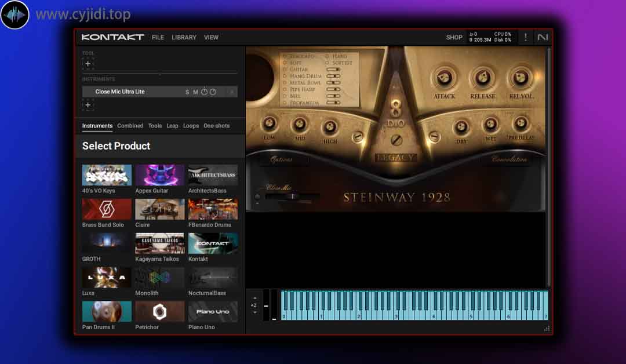This screenshot has width=626, height=364.
Task: Open the Kageyama Taikos product
Action: click(x=160, y=243)
